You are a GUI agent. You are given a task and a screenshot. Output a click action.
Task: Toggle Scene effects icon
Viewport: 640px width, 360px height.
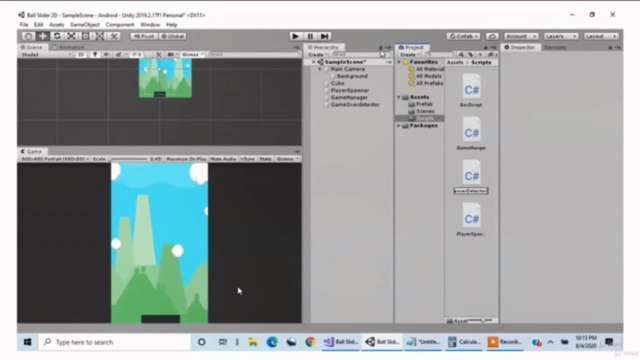tap(119, 55)
